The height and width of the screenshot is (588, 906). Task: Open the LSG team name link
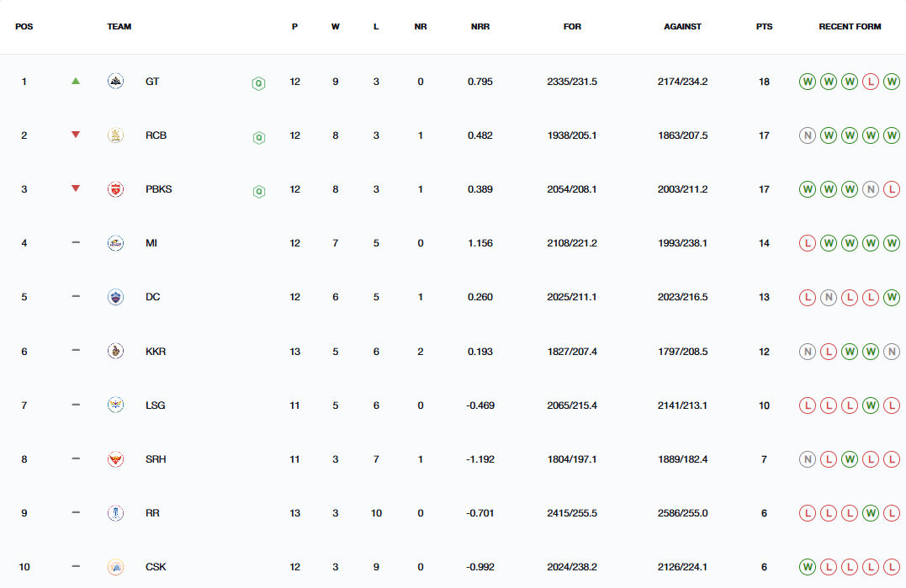pyautogui.click(x=155, y=405)
